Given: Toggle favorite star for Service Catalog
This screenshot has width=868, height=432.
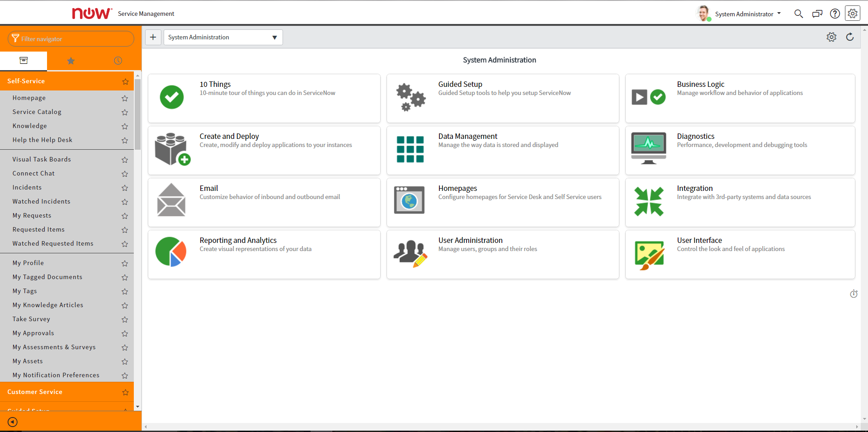Looking at the screenshot, I should [x=125, y=112].
